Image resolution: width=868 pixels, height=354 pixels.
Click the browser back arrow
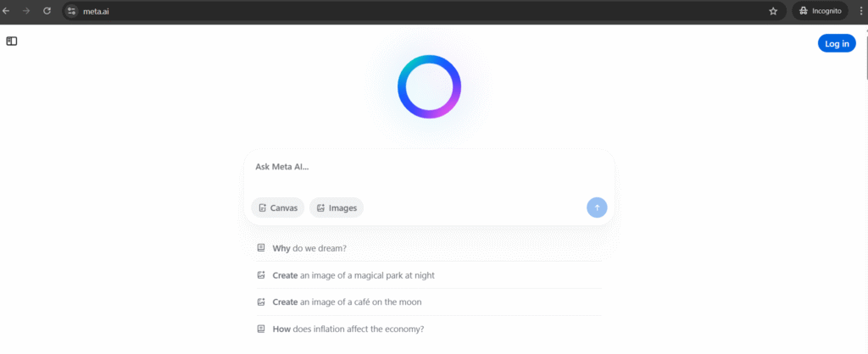[x=8, y=11]
